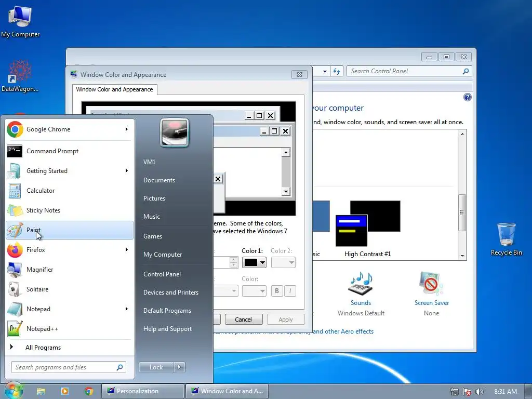Toggle the Bold font button
532x399 pixels.
point(277,291)
